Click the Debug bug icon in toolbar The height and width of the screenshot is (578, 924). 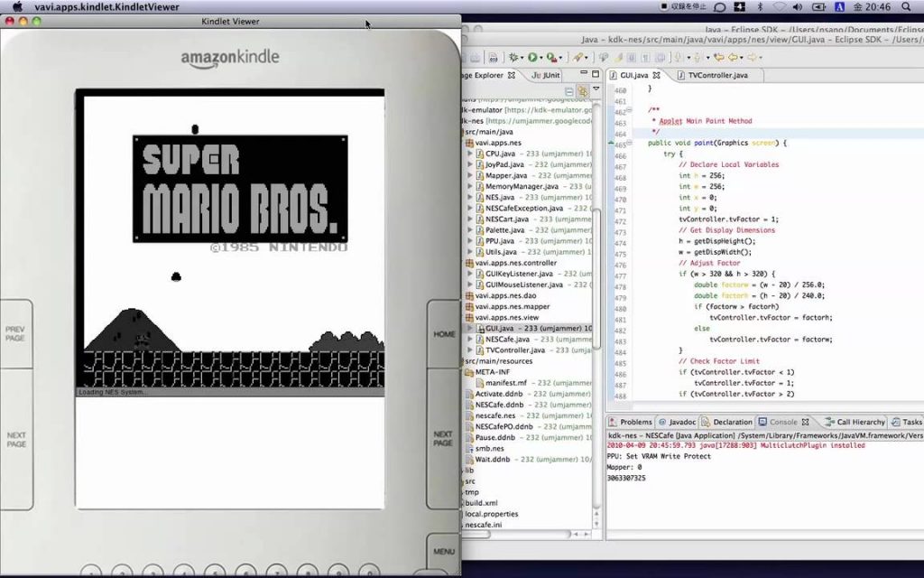[513, 57]
